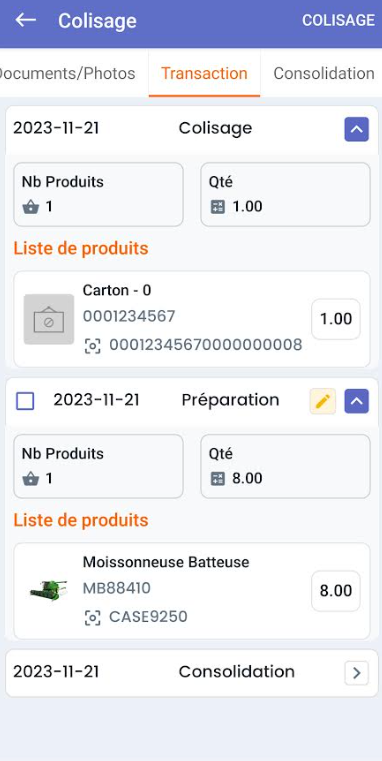Select the Transaction tab
382x761 pixels.
[x=204, y=73]
